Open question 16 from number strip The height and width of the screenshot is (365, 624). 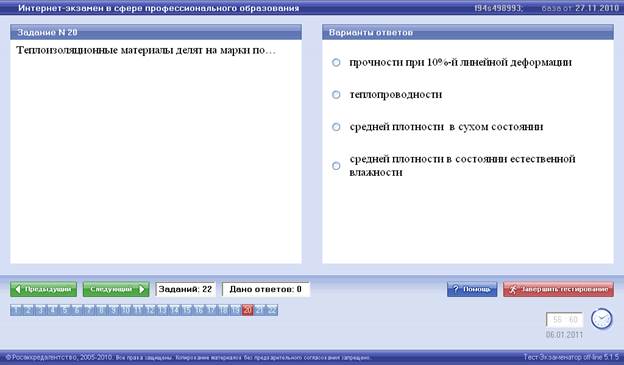coord(199,310)
